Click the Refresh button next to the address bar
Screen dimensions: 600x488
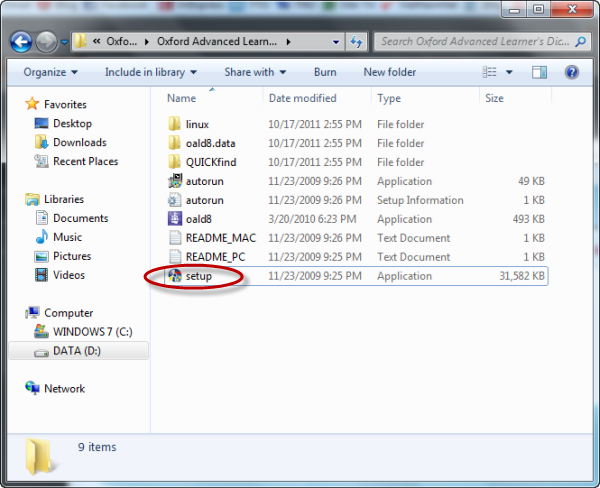click(356, 42)
